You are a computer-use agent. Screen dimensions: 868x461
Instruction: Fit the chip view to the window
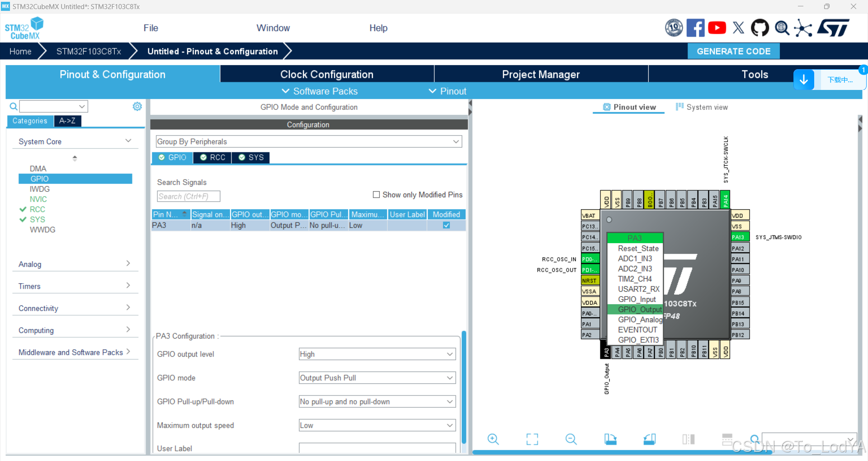click(532, 439)
